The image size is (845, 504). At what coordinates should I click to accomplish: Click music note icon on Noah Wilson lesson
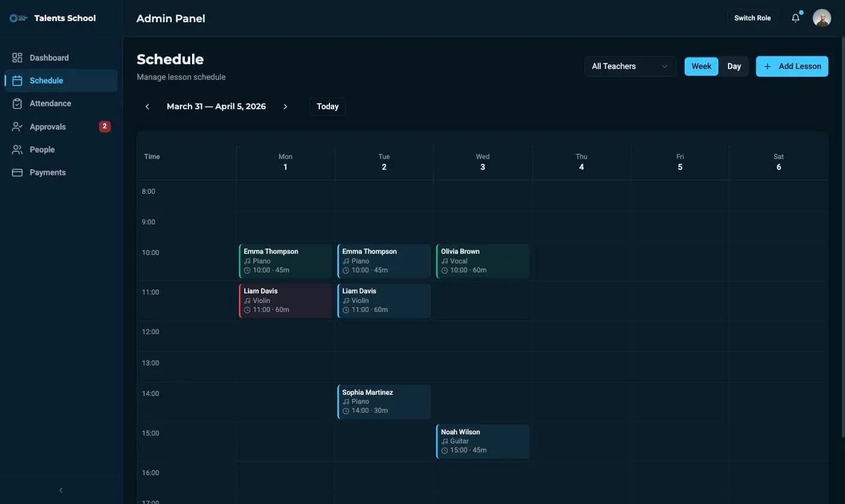click(445, 441)
